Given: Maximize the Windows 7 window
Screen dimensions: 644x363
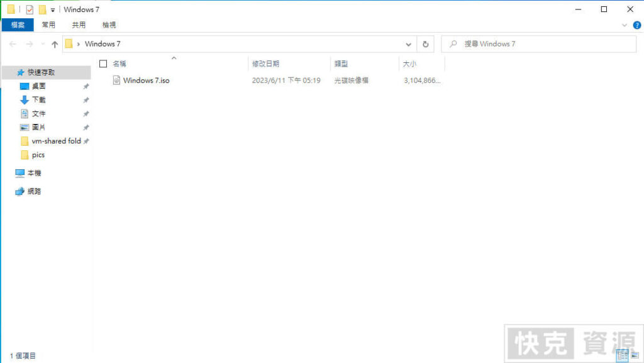Looking at the screenshot, I should (604, 9).
